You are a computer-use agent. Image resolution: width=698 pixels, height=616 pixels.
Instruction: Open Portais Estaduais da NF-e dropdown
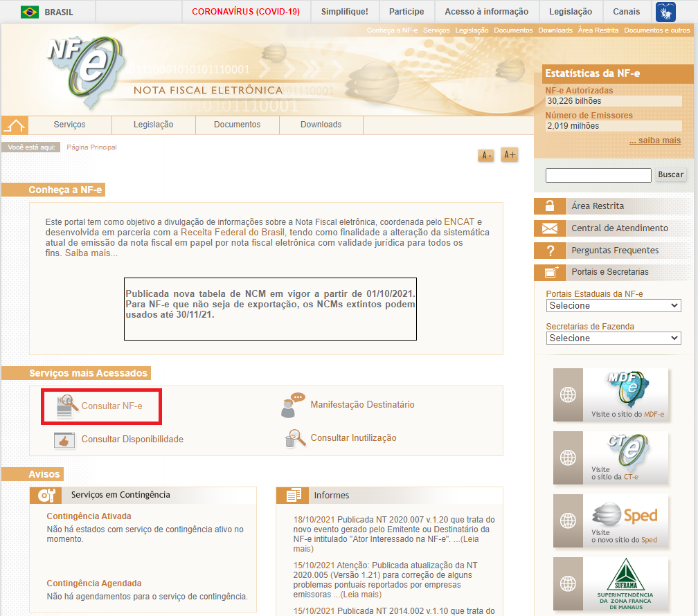pyautogui.click(x=613, y=305)
